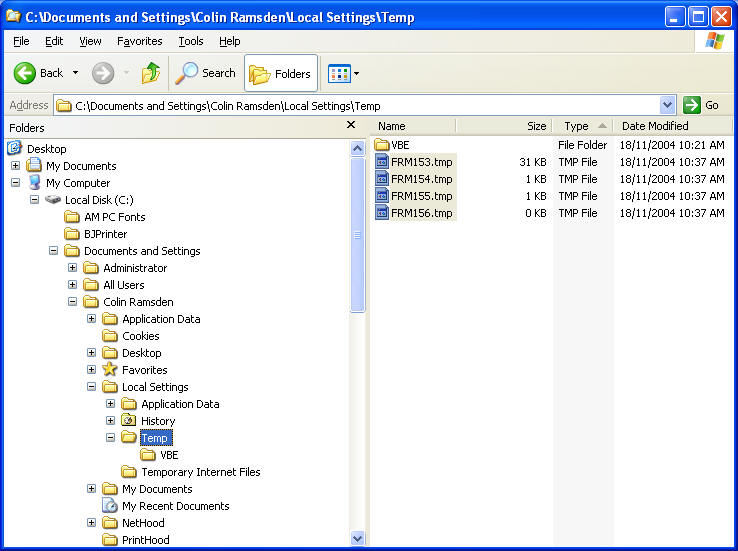Click the "31 KB" size cell
The image size is (738, 551).
click(x=532, y=162)
